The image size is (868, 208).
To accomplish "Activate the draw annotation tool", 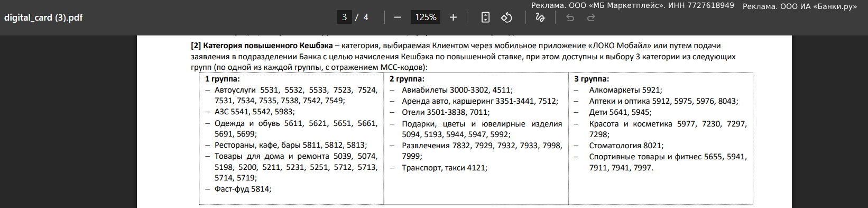I will tap(540, 17).
